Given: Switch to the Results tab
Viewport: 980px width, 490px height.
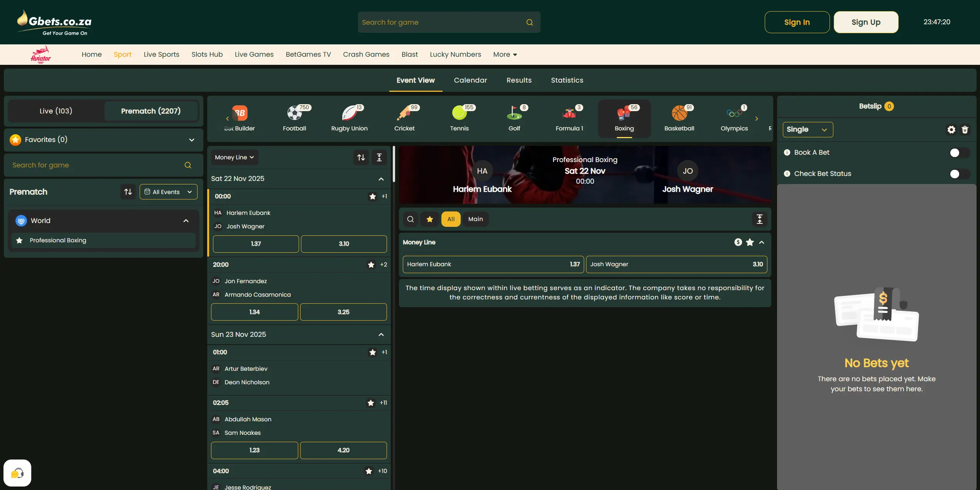Looking at the screenshot, I should pos(519,80).
